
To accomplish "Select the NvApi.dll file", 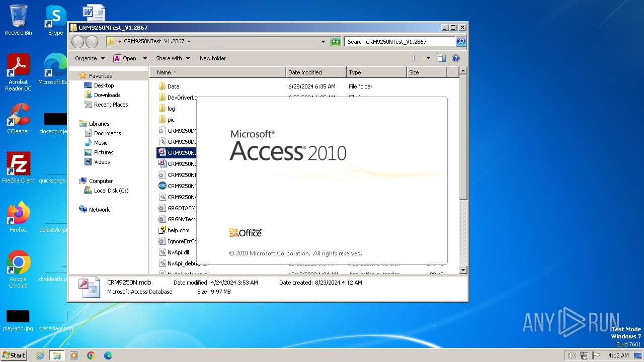I will click(x=174, y=252).
